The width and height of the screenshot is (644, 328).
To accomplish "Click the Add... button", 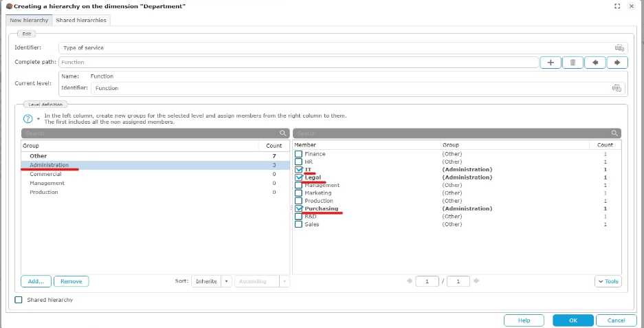I will point(36,281).
